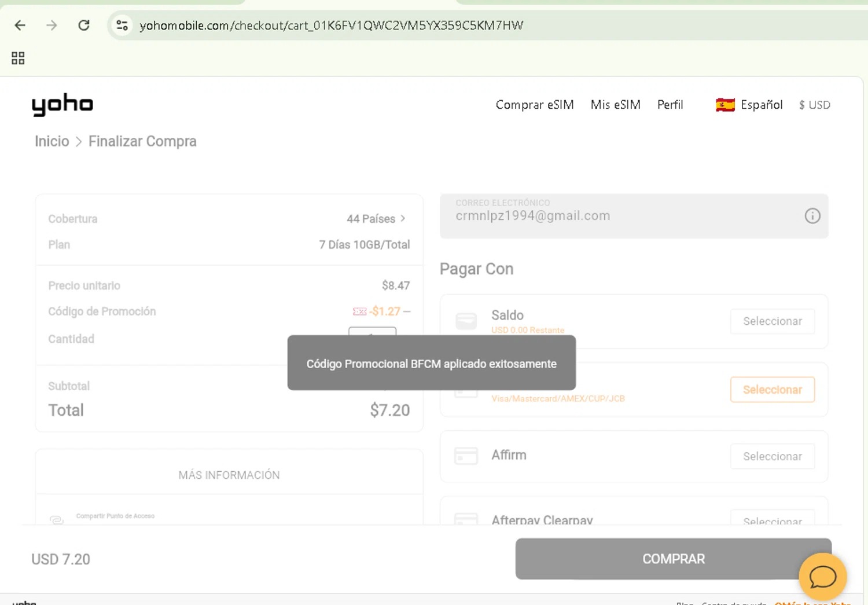
Task: Click the email info circle icon
Action: [x=812, y=216]
